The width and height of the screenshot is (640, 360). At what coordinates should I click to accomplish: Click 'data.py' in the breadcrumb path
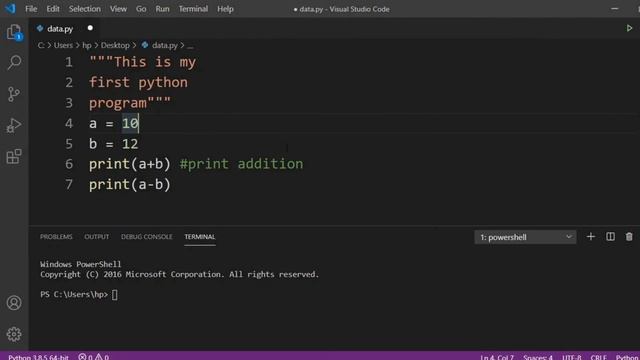point(164,45)
